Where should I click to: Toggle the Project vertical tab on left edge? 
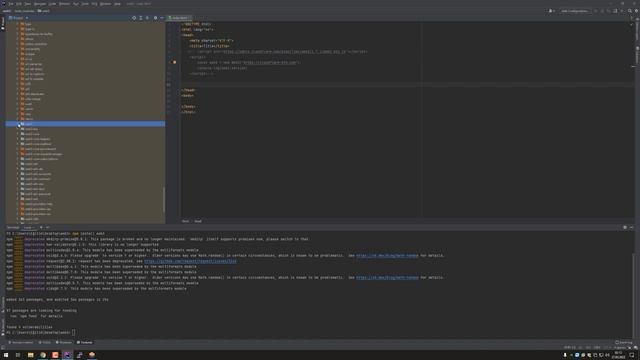coord(2,23)
